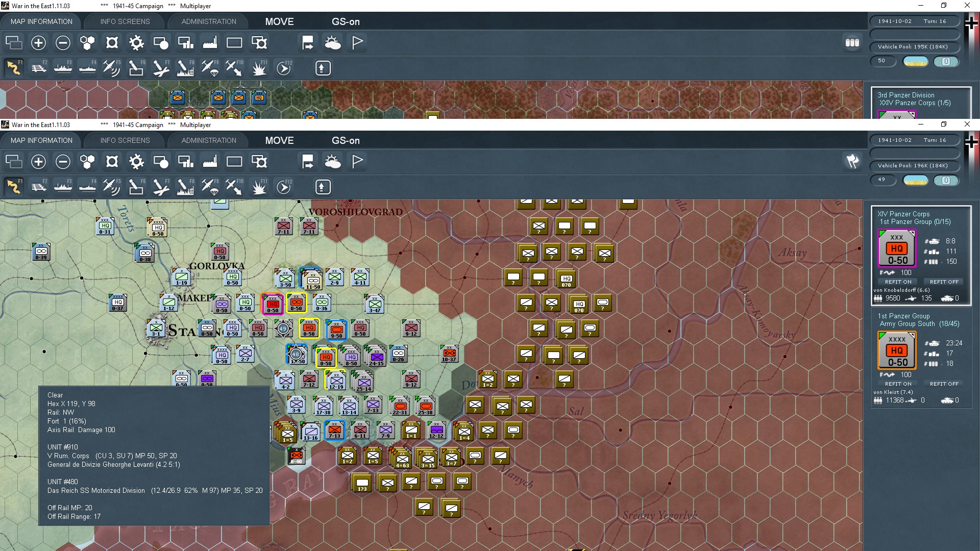This screenshot has width=980, height=551.
Task: Select the rail transport mode (F2)
Action: tap(39, 186)
